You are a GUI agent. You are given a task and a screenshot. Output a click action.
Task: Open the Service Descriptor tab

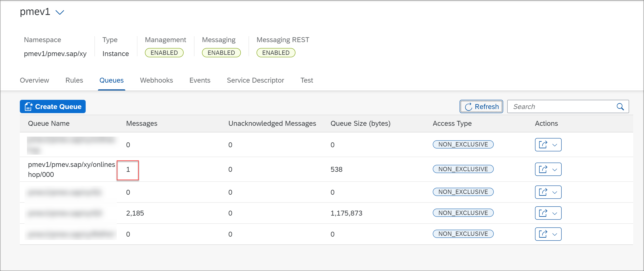click(x=255, y=80)
